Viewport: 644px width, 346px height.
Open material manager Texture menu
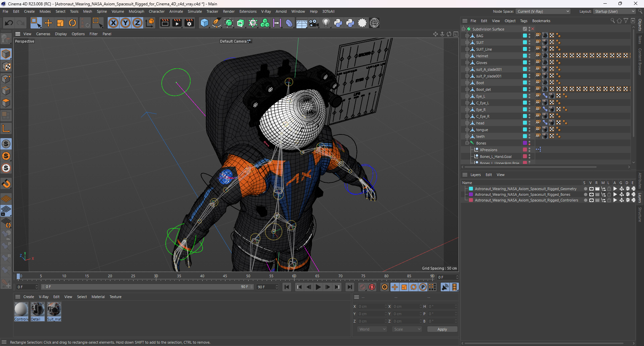point(115,297)
